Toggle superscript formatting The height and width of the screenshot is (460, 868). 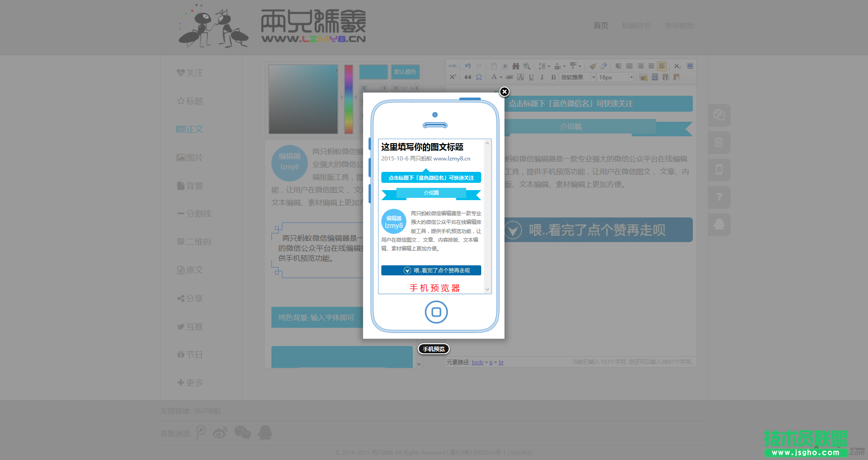click(453, 76)
